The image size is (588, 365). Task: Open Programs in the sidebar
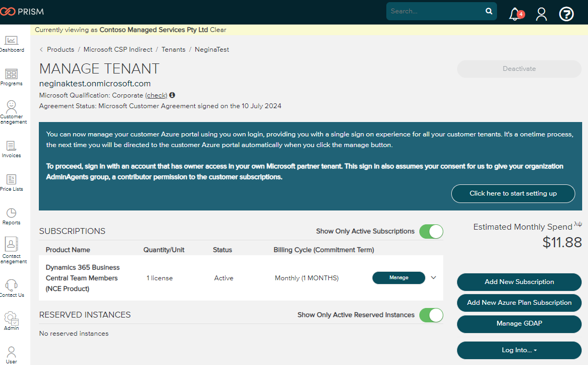pos(12,77)
